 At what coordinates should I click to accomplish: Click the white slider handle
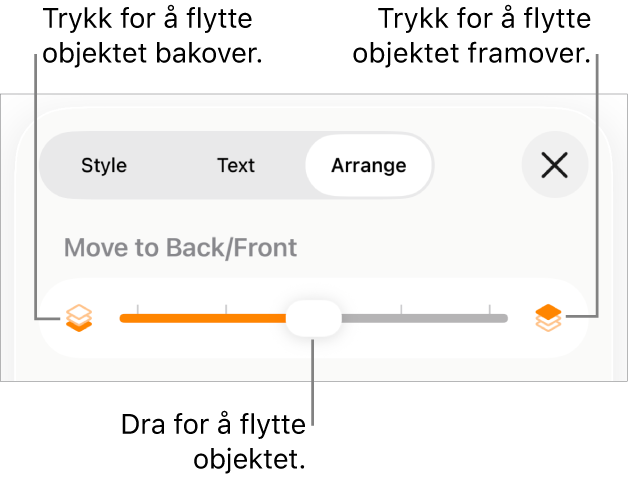tap(314, 319)
